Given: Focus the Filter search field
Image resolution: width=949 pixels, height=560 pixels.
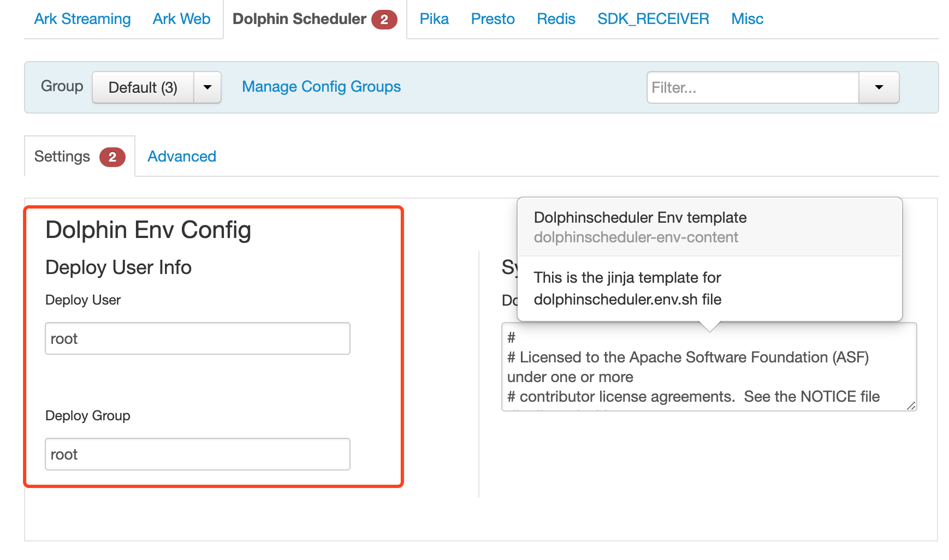Looking at the screenshot, I should [x=752, y=87].
